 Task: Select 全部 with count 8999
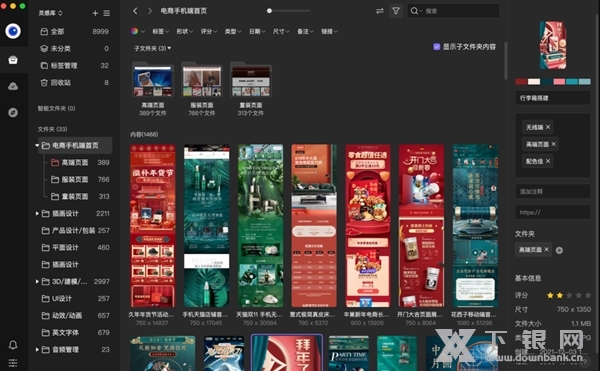point(75,31)
